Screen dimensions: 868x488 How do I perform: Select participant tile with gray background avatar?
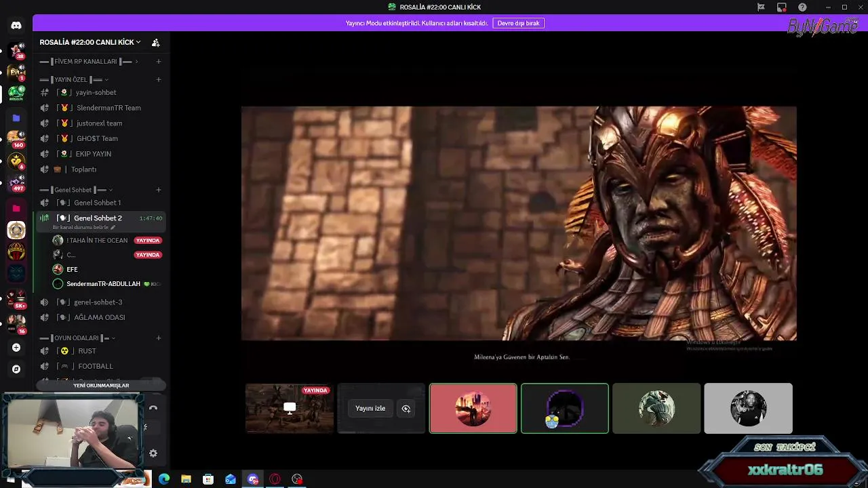click(748, 408)
